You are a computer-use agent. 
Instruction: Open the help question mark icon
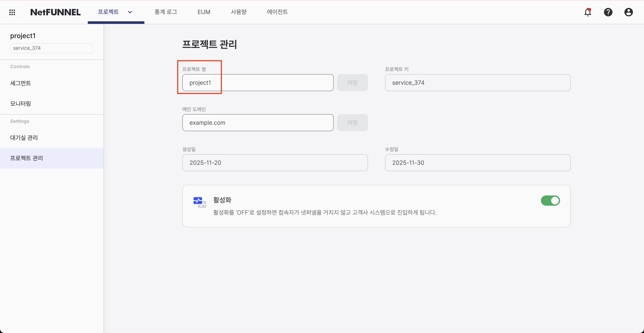[x=608, y=12]
